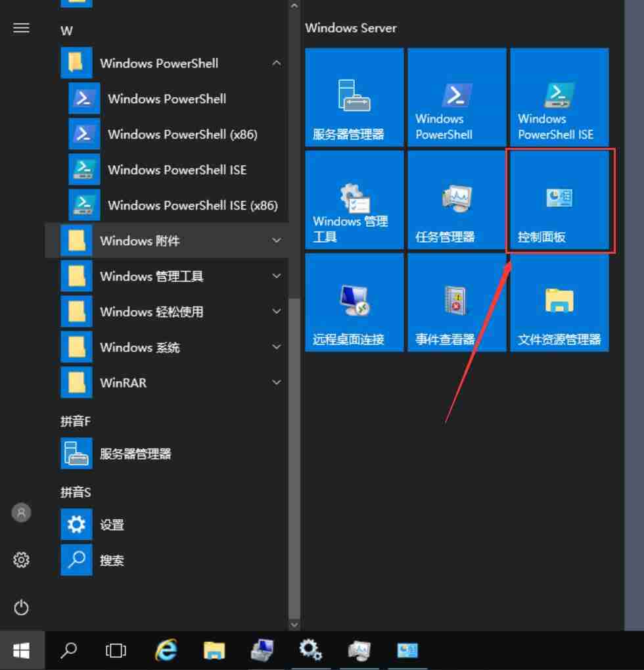This screenshot has width=644, height=670.
Task: Launch 任务管理器 from its tile
Action: coord(456,201)
